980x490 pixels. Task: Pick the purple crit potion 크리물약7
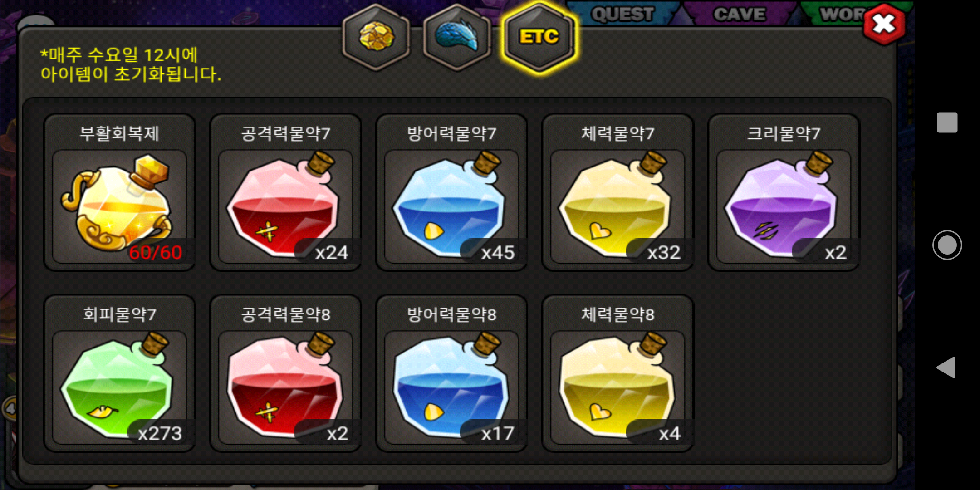coord(784,192)
